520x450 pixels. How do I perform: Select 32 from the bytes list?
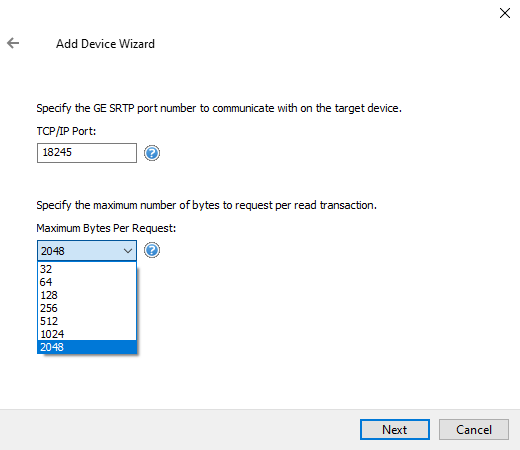point(87,269)
